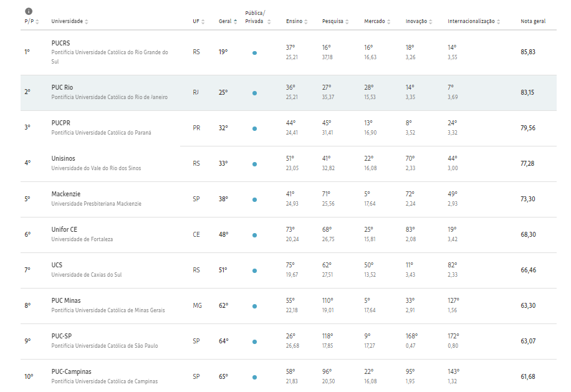Open the PUC Rio university link
This screenshot has width=571, height=392.
click(x=62, y=87)
